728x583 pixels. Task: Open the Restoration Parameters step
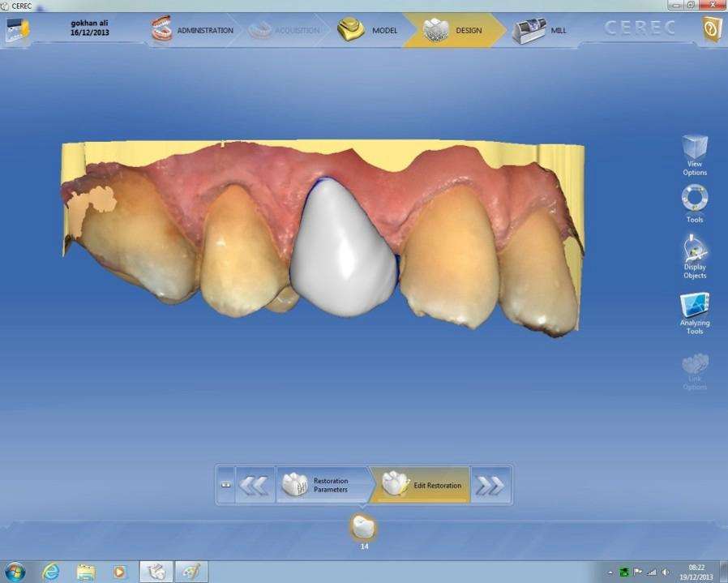[x=322, y=485]
